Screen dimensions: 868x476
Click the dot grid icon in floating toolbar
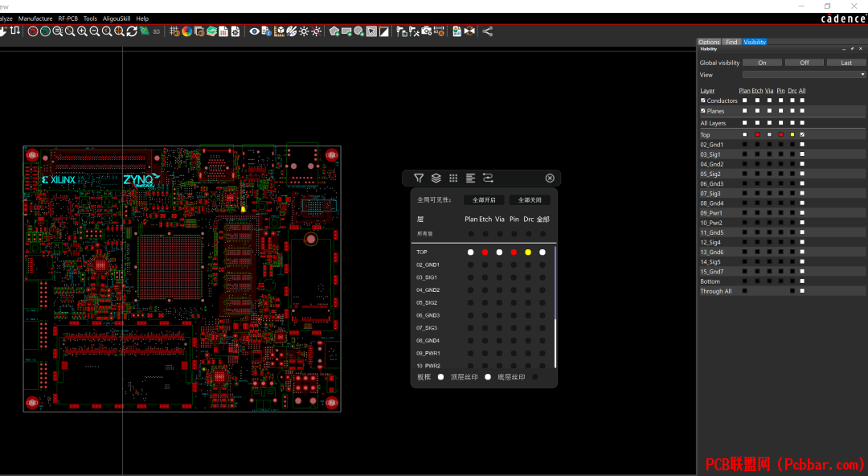[x=453, y=178]
